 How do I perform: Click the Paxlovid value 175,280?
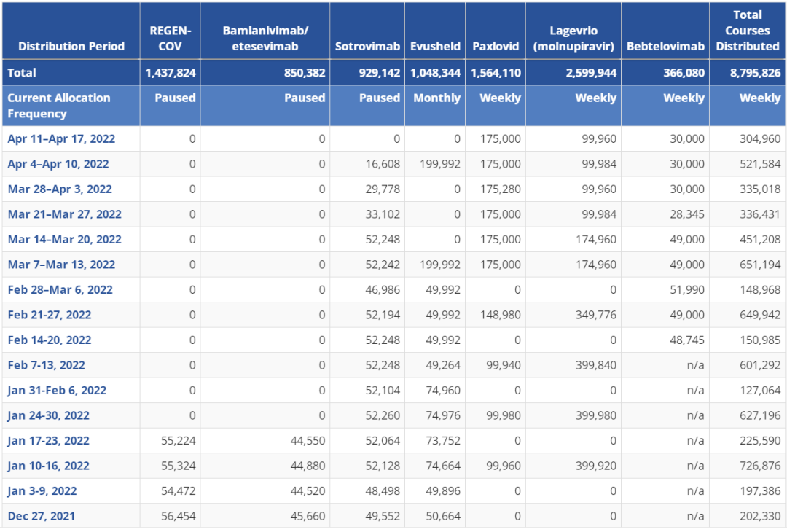click(501, 189)
